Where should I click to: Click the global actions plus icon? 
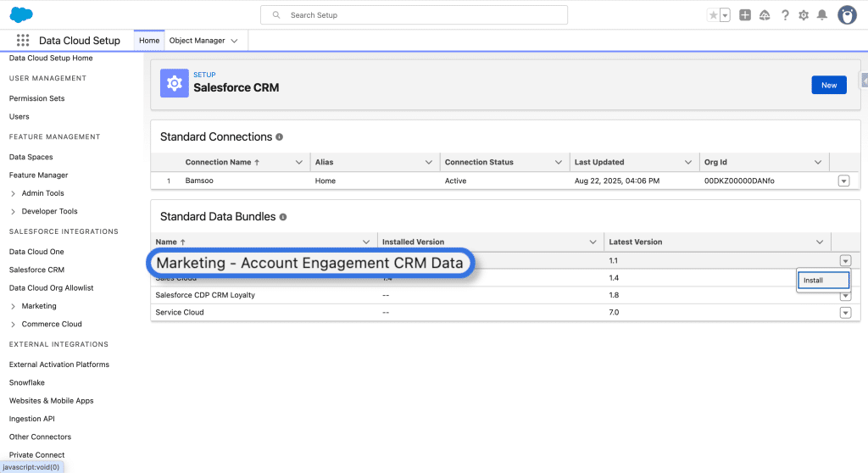click(x=745, y=15)
